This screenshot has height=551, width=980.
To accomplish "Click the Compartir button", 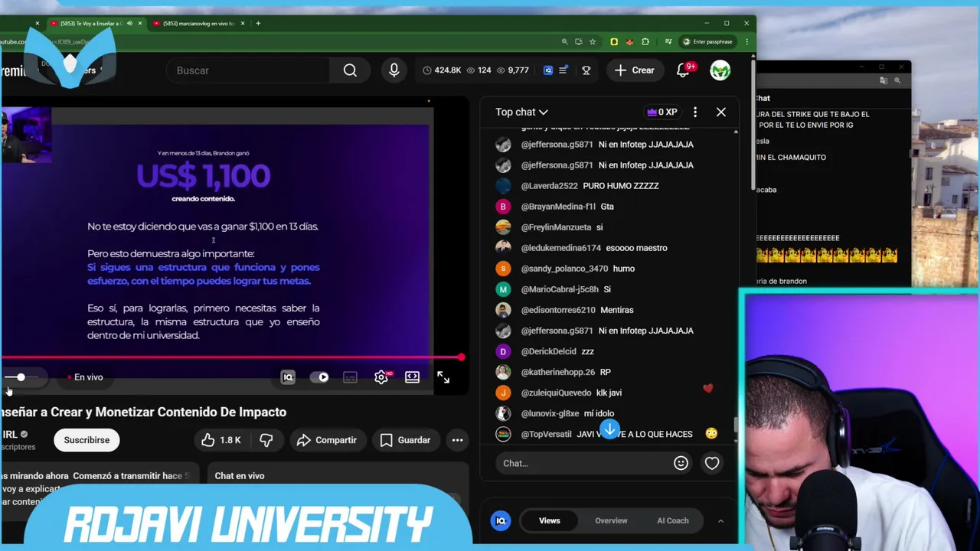I will click(327, 440).
